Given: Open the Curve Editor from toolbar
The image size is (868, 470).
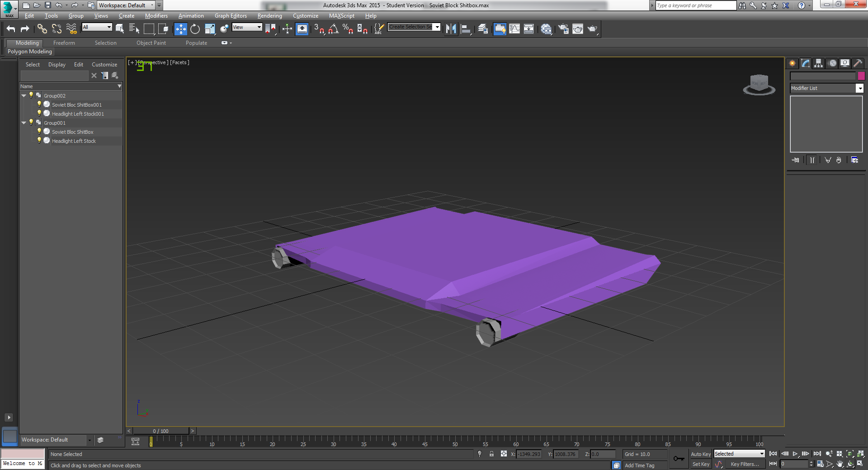Looking at the screenshot, I should coord(514,29).
